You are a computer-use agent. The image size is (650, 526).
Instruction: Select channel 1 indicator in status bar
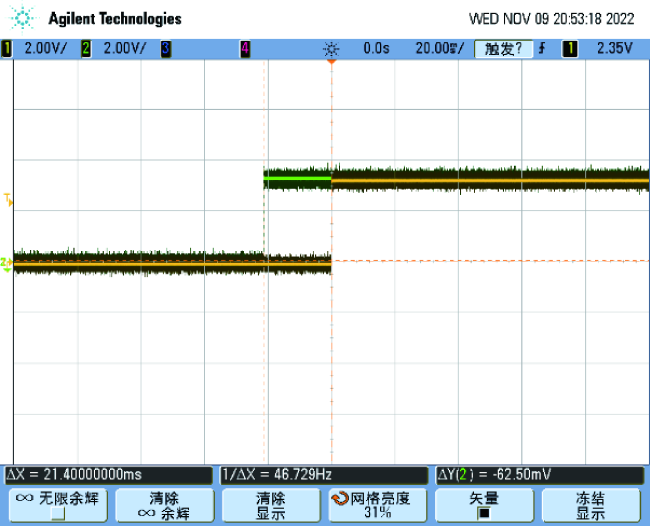(7, 48)
